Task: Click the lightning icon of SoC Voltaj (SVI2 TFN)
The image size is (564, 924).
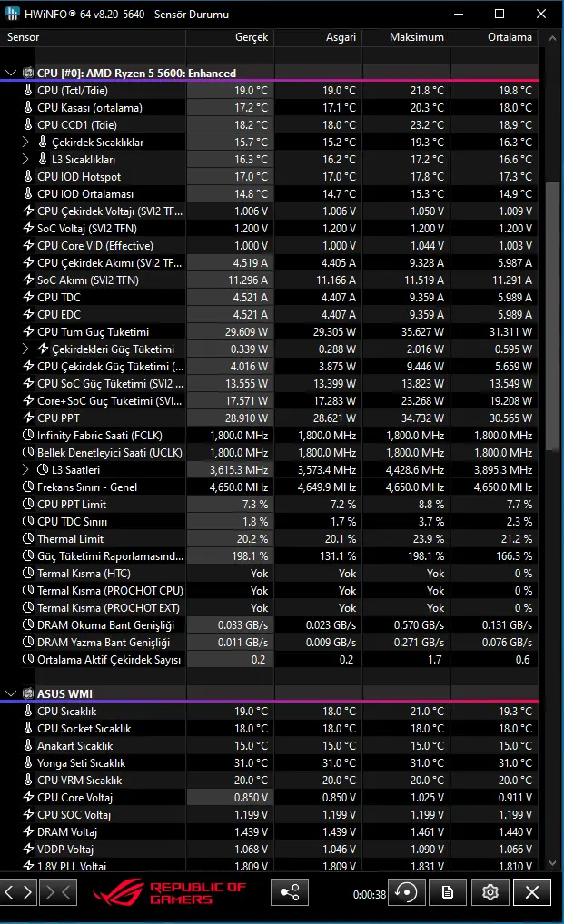Action: point(27,228)
